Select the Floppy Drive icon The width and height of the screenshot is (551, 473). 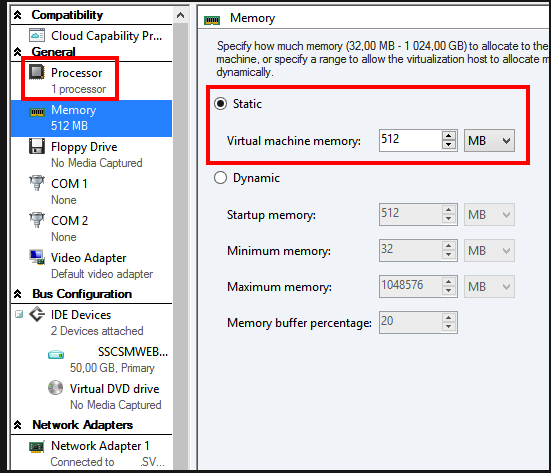point(37,146)
